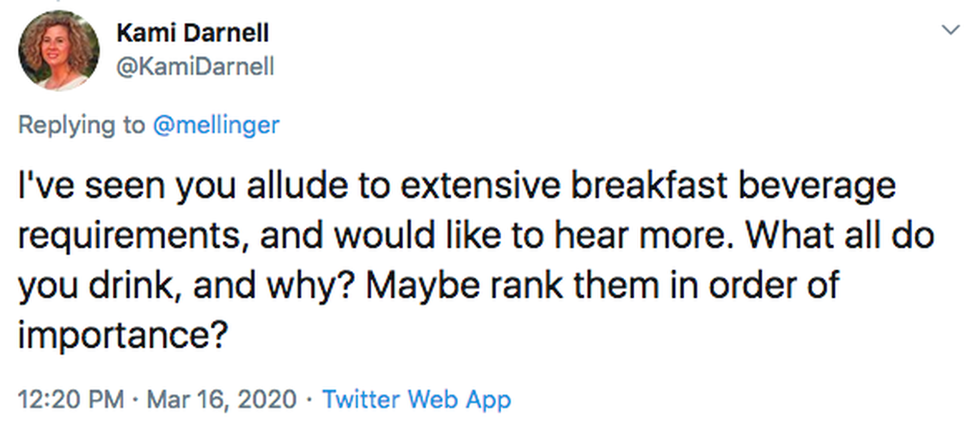The image size is (980, 438).
Task: Click the phrase "you drink, and why?"
Action: [x=187, y=285]
